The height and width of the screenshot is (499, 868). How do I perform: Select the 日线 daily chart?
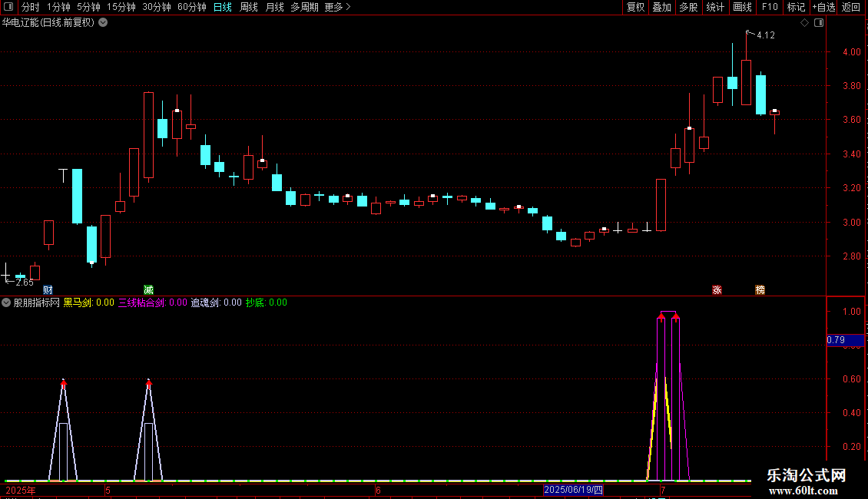pos(223,7)
